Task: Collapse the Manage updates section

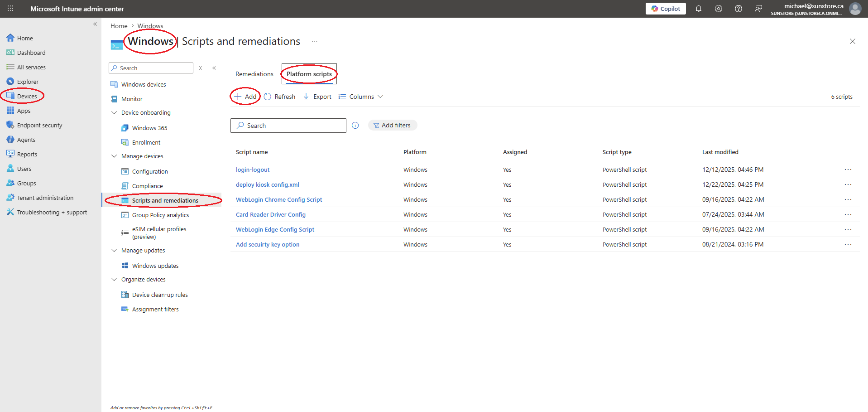Action: 114,250
